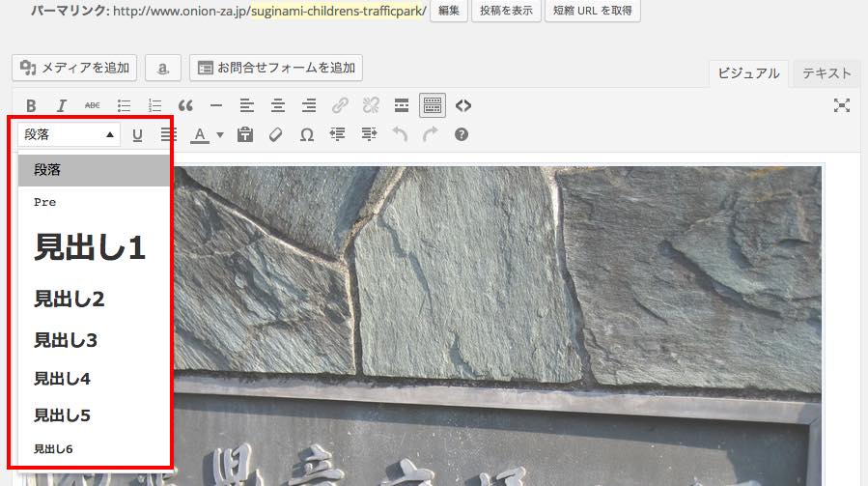Viewport: 868px width, 486px height.
Task: Choose 見出し2 from the format list
Action: click(x=70, y=300)
